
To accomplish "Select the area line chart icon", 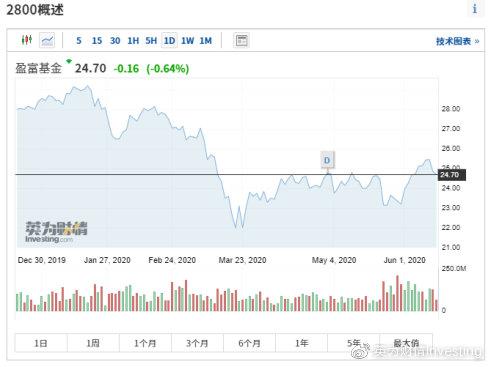I will tap(47, 40).
